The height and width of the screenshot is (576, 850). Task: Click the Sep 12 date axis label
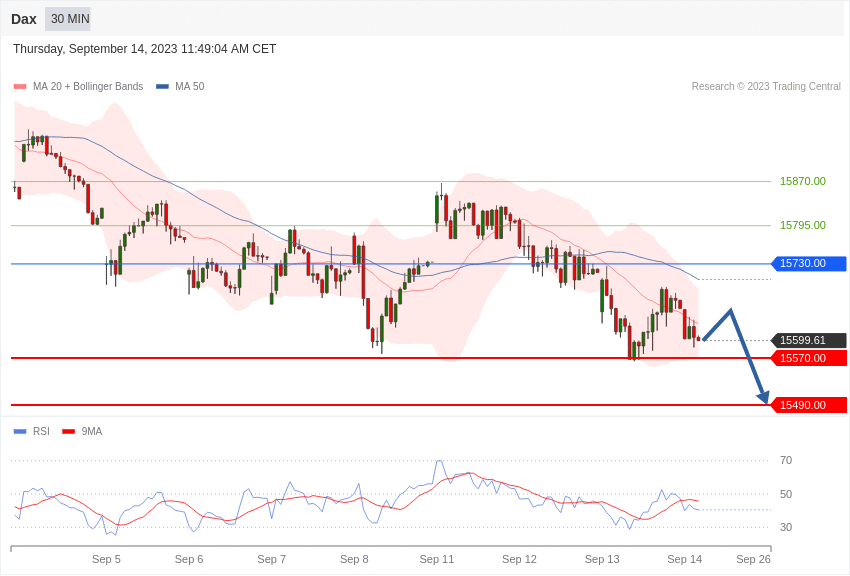click(x=519, y=560)
